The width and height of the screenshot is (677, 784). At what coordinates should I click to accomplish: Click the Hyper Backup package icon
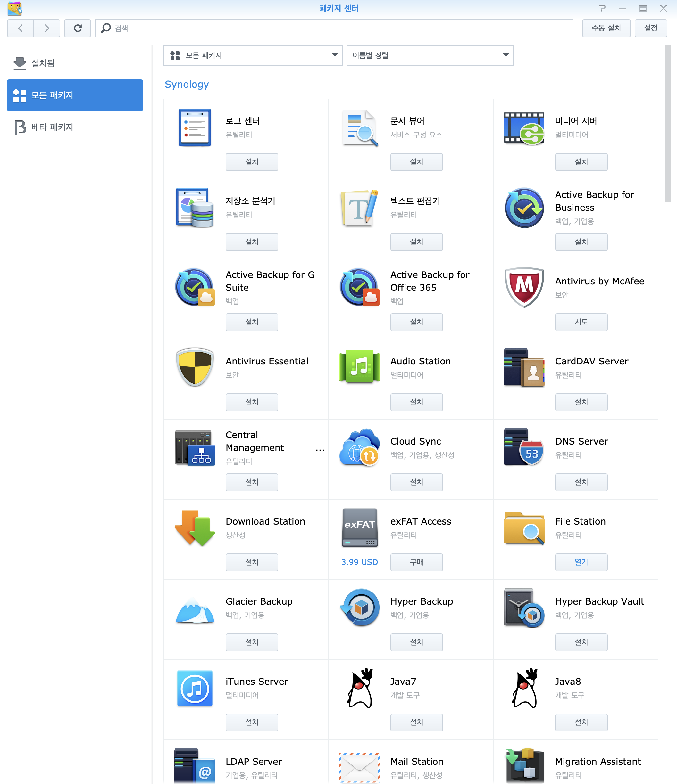tap(360, 608)
